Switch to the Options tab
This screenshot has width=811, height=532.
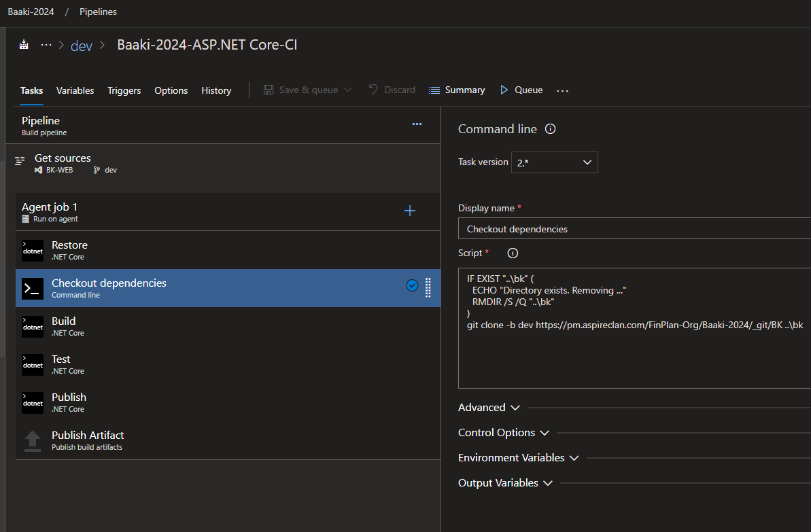[x=171, y=90]
